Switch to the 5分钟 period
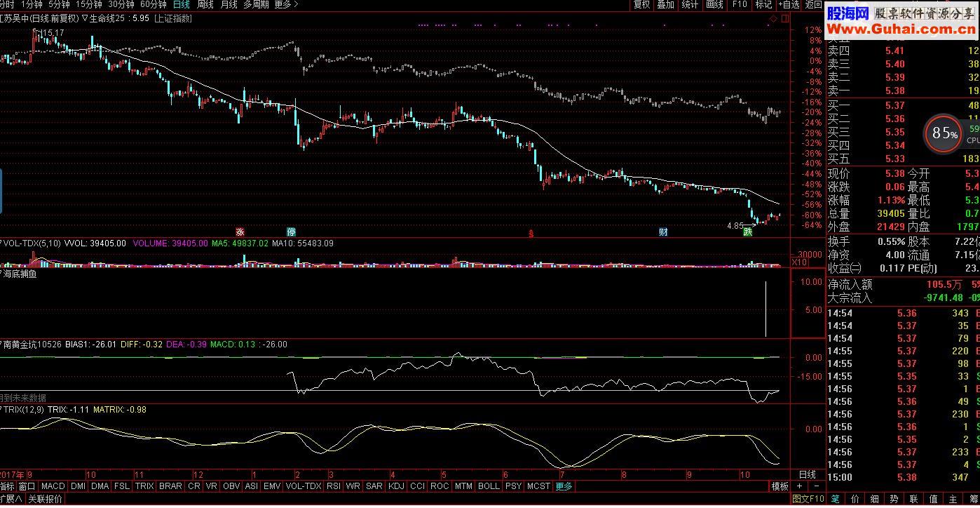980x508 pixels. tap(59, 4)
